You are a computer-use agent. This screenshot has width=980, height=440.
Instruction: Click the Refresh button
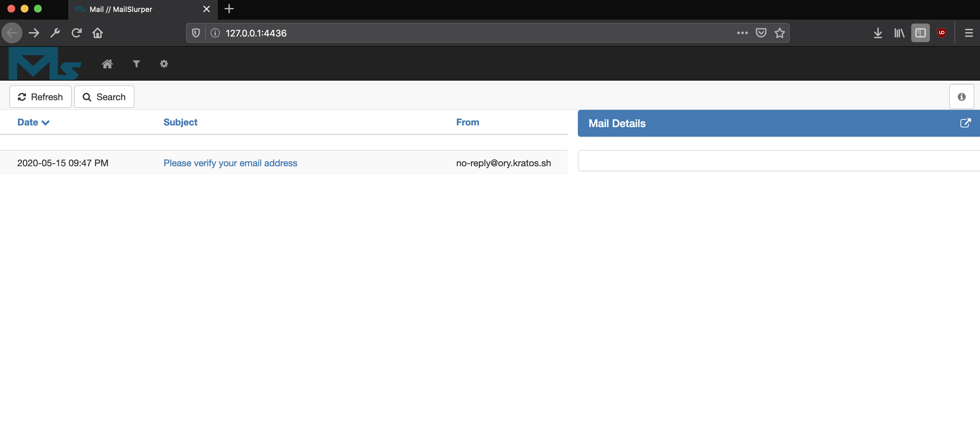tap(40, 97)
